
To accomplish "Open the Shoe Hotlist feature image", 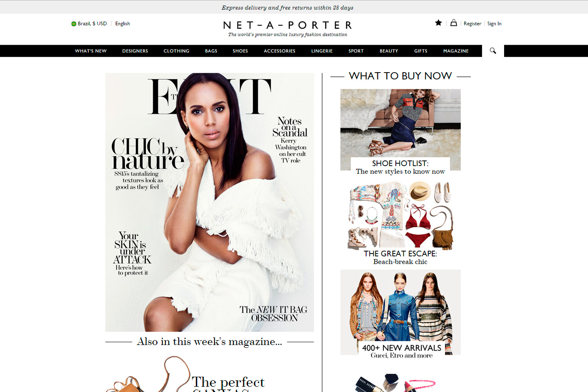I will [x=400, y=129].
